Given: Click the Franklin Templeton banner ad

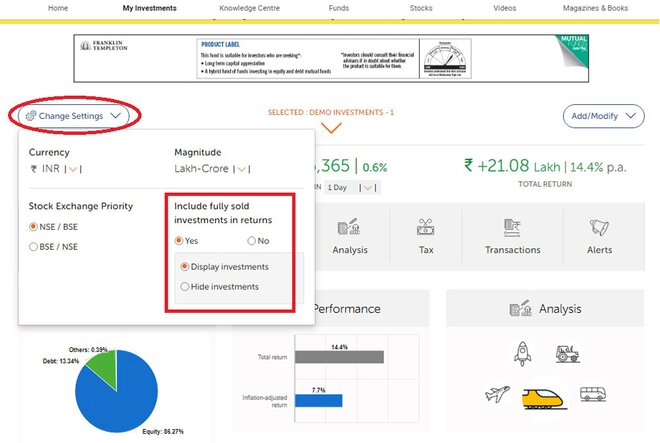Looking at the screenshot, I should [x=331, y=58].
